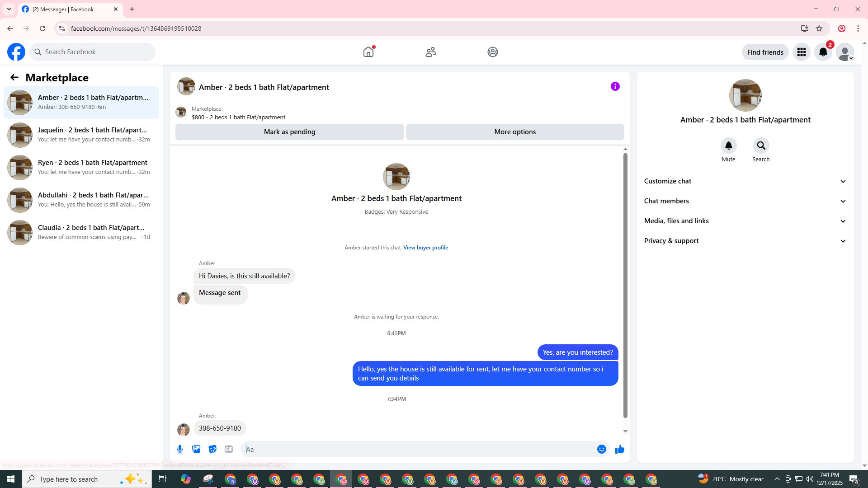Open the sticker picker icon
Screen dimensions: 868x488
point(212,449)
